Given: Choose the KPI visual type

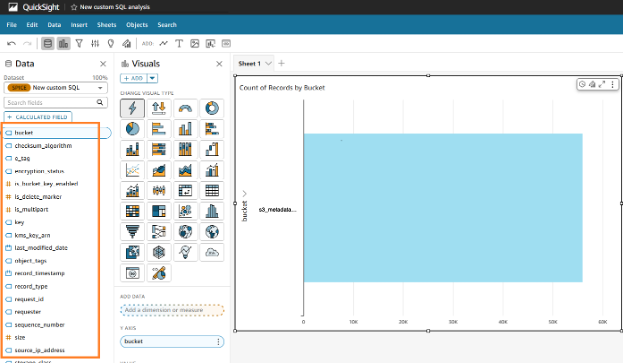Looking at the screenshot, I should click(159, 108).
